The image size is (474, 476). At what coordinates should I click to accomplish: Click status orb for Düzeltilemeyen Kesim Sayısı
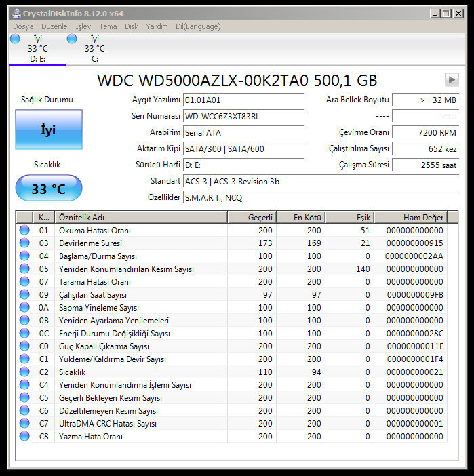pyautogui.click(x=24, y=411)
